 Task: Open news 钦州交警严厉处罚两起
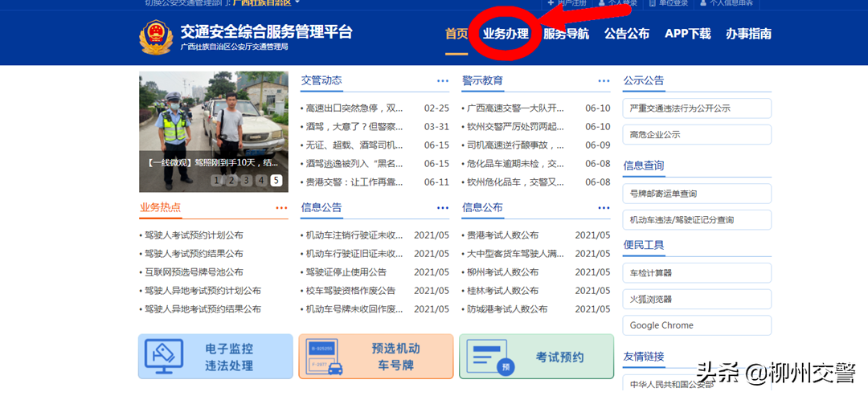515,127
